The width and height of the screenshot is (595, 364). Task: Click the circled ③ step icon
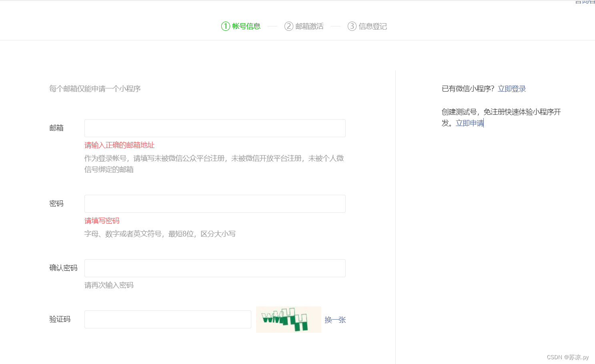[351, 26]
